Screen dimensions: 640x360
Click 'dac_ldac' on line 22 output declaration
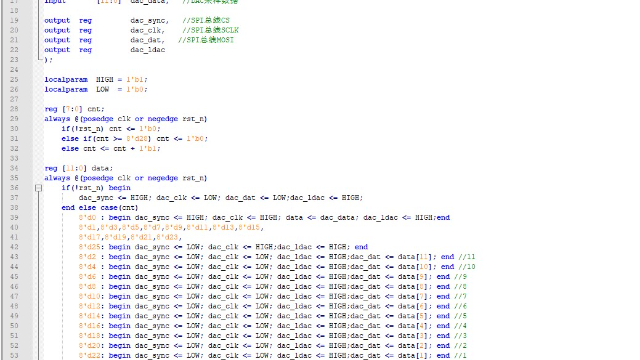click(x=148, y=50)
